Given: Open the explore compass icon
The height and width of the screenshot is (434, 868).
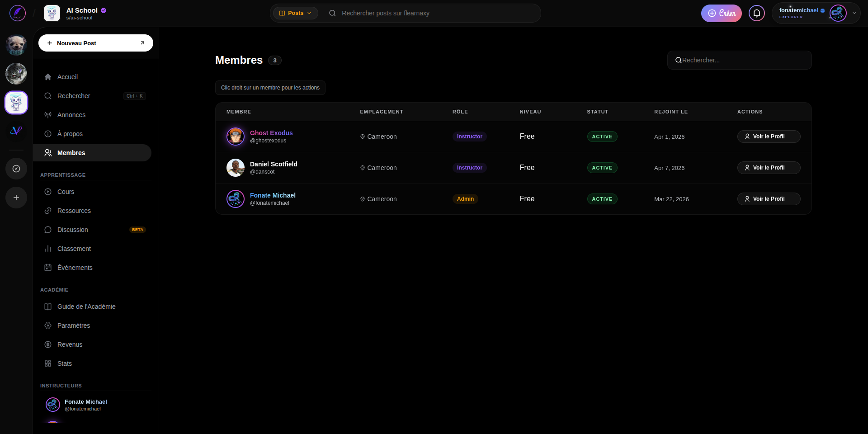Looking at the screenshot, I should click(16, 169).
